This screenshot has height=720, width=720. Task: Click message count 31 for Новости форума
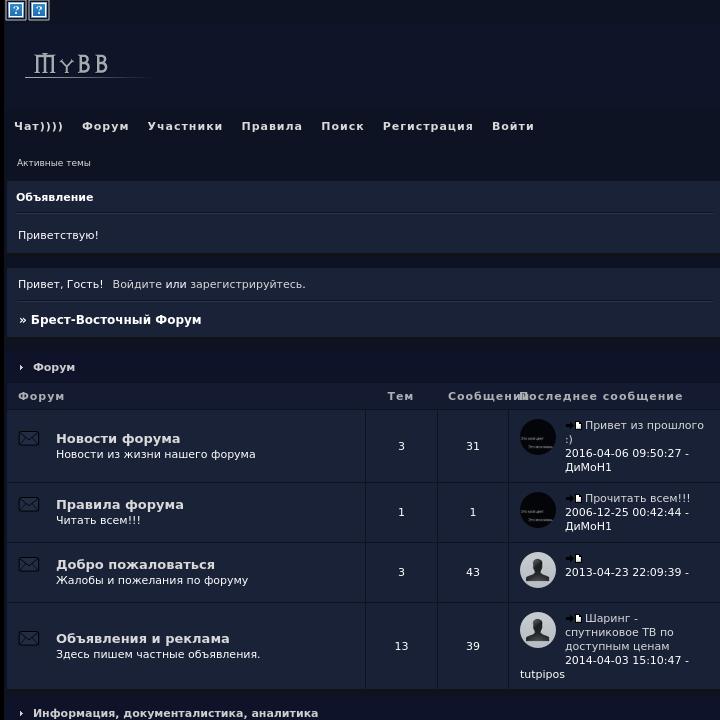click(x=473, y=446)
